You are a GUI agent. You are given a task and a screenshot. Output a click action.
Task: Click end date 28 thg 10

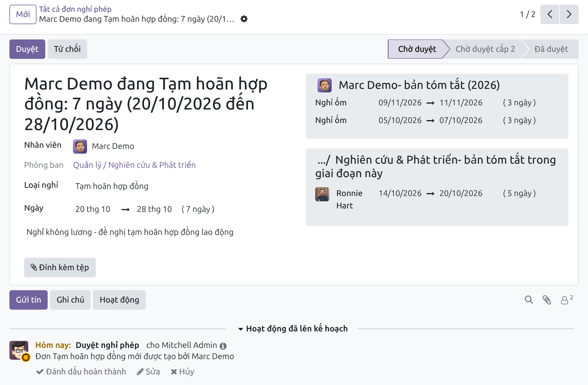tap(154, 209)
